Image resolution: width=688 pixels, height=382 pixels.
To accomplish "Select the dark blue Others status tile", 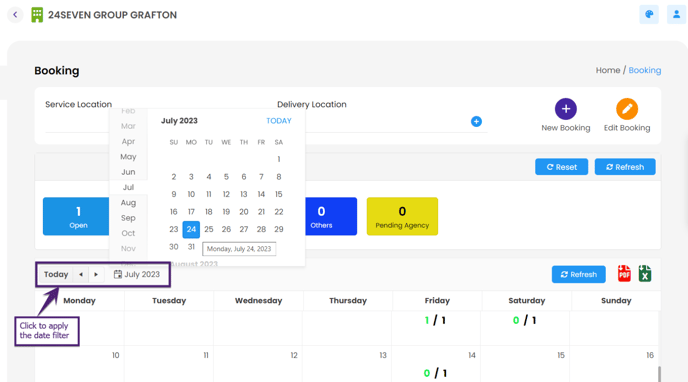I will point(331,216).
